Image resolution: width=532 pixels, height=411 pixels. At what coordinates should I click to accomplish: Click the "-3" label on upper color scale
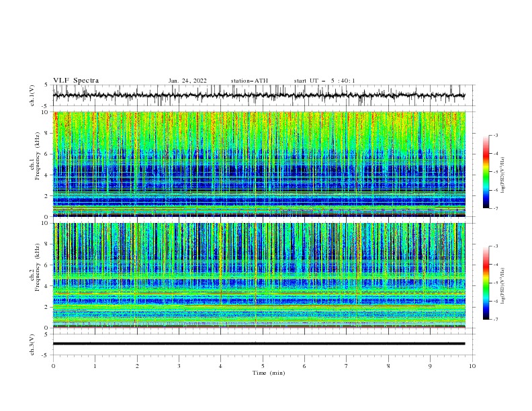pyautogui.click(x=496, y=135)
